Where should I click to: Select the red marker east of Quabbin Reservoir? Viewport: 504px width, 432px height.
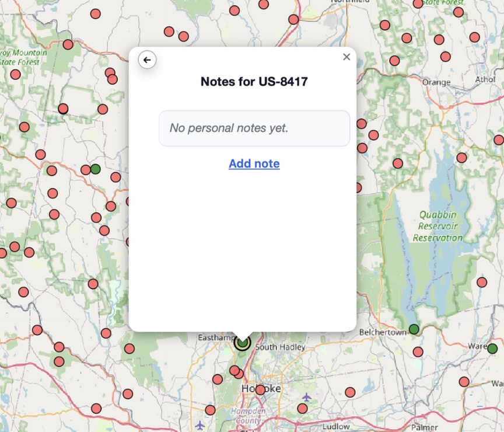[481, 282]
